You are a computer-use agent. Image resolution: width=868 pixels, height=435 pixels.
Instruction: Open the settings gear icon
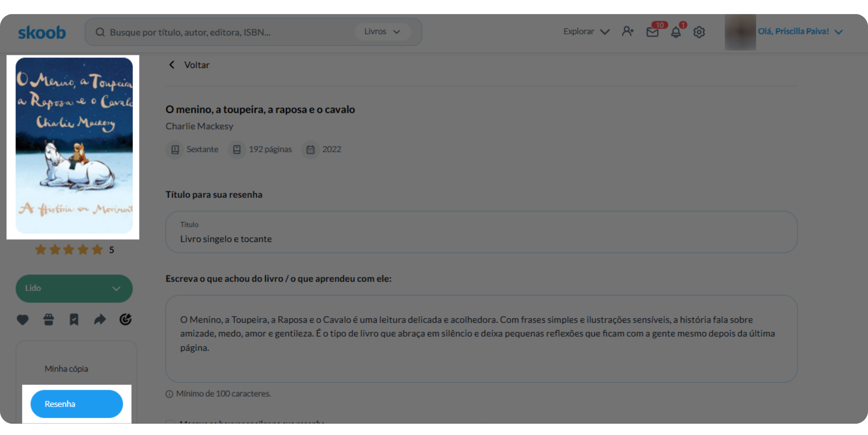pyautogui.click(x=699, y=32)
